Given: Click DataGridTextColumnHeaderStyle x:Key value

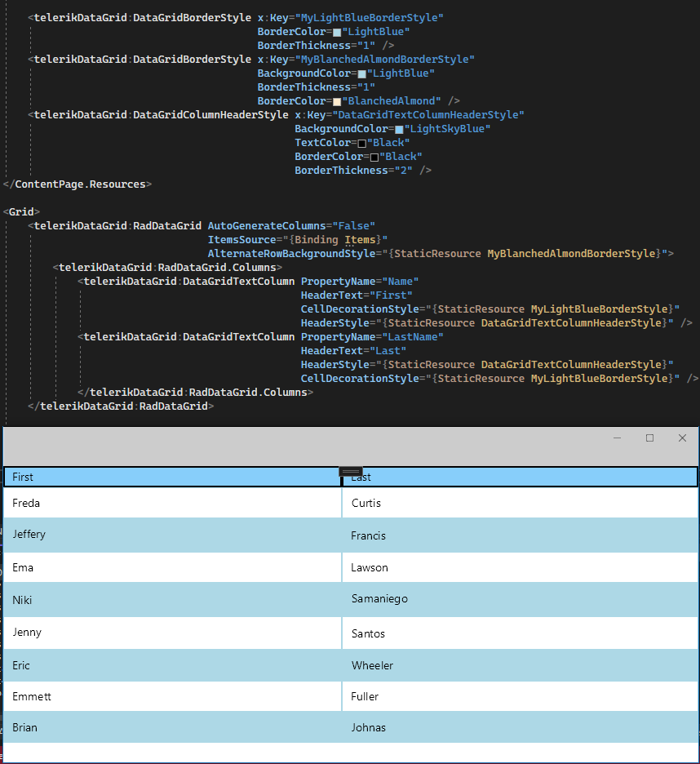Looking at the screenshot, I should click(428, 115).
